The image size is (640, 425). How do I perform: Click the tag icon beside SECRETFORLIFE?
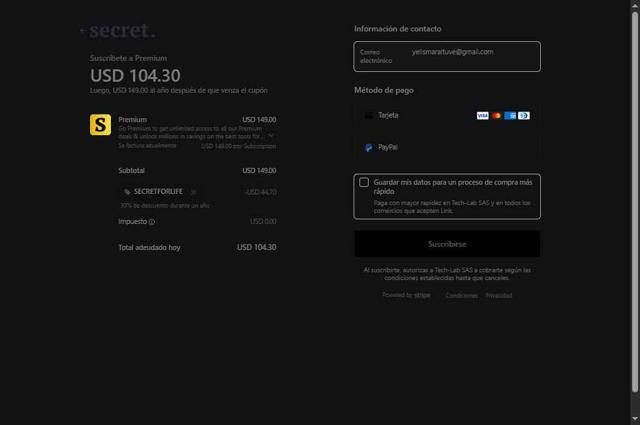pyautogui.click(x=127, y=192)
